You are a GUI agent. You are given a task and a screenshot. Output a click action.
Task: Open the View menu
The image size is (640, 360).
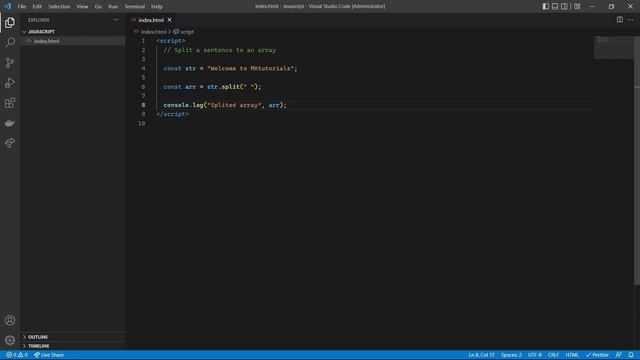pos(82,7)
